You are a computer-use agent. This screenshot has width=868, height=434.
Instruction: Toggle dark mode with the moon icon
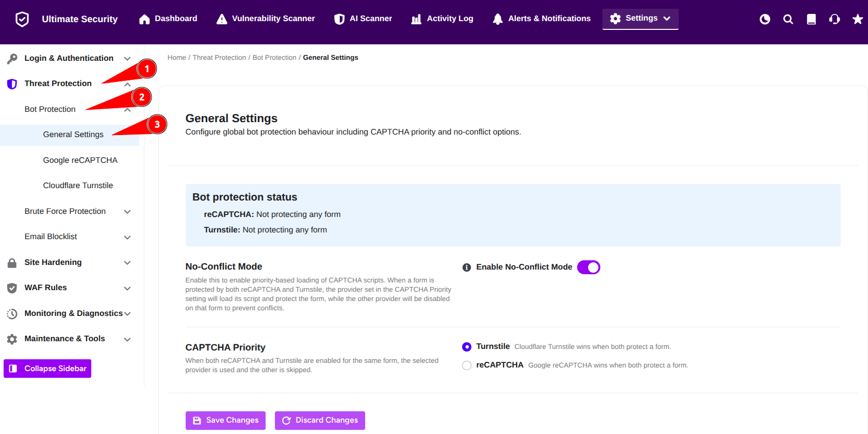pos(765,19)
